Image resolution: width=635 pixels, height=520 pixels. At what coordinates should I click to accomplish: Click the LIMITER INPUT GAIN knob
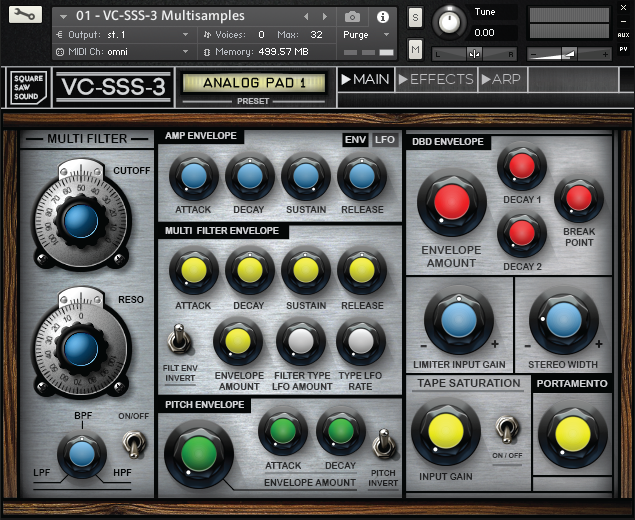pos(459,320)
